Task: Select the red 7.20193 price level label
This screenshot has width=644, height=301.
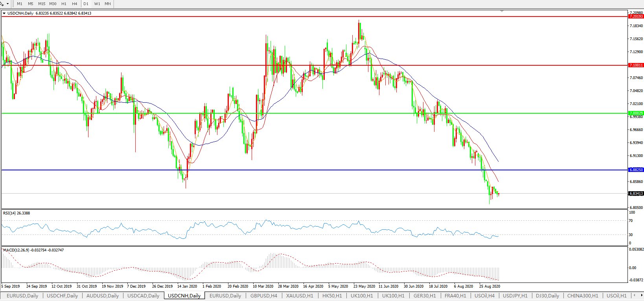Action: [636, 17]
